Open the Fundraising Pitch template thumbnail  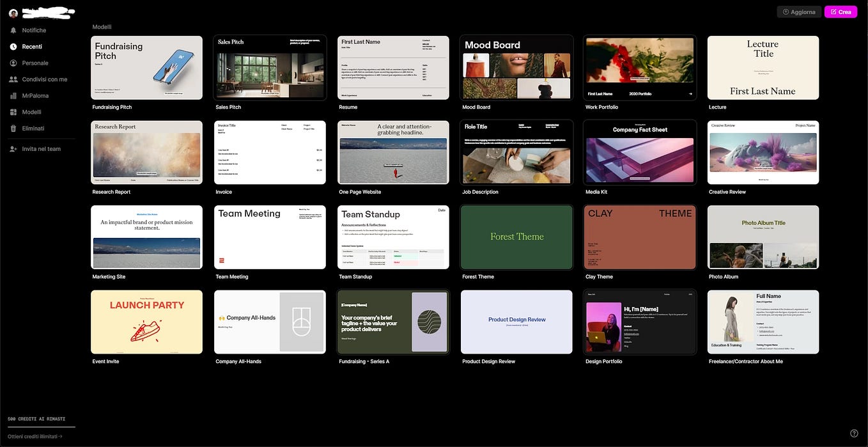pyautogui.click(x=147, y=68)
